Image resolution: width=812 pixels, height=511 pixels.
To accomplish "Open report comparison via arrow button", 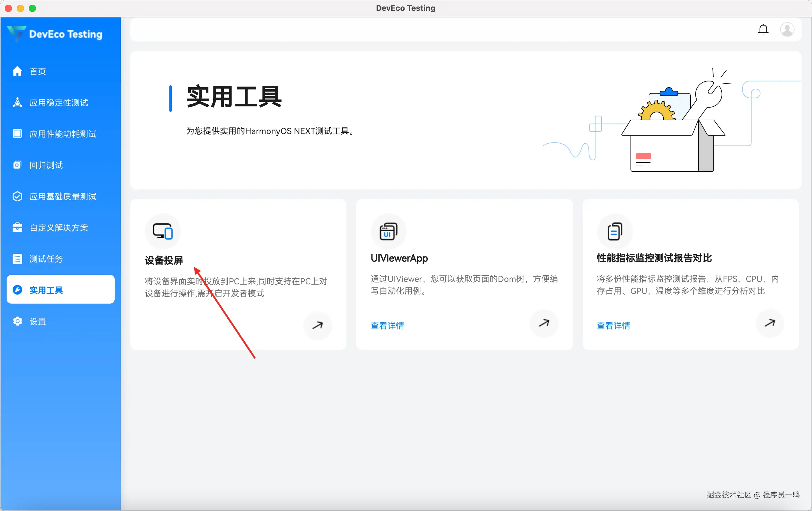I will pyautogui.click(x=770, y=323).
